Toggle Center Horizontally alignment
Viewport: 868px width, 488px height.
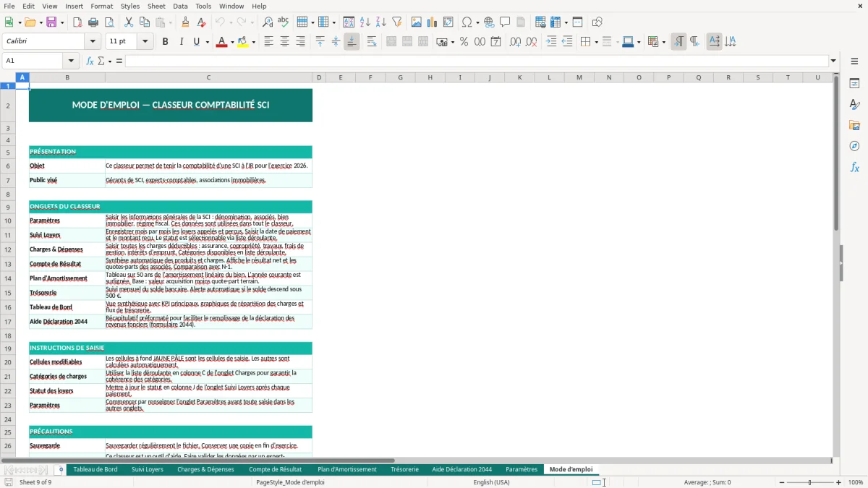click(x=284, y=42)
